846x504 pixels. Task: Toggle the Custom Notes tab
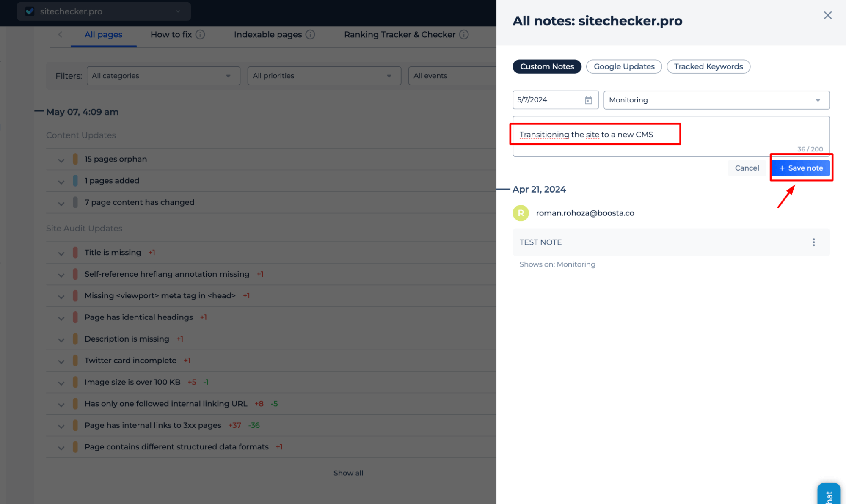click(548, 66)
